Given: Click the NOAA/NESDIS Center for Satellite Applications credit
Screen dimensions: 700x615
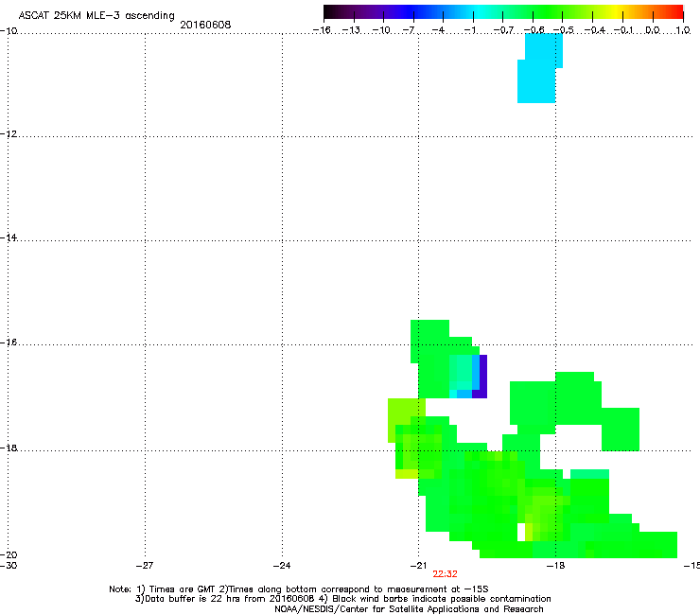Looking at the screenshot, I should 409,609.
